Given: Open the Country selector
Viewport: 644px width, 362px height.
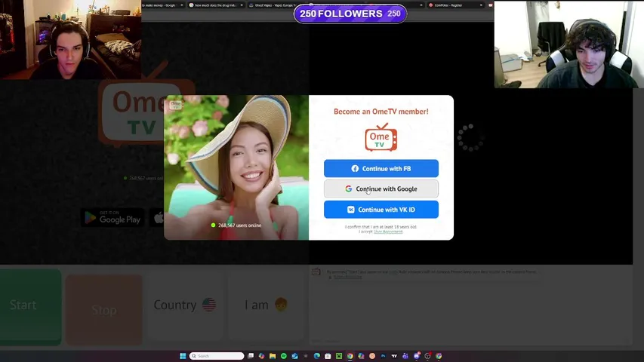Looking at the screenshot, I should tap(185, 305).
